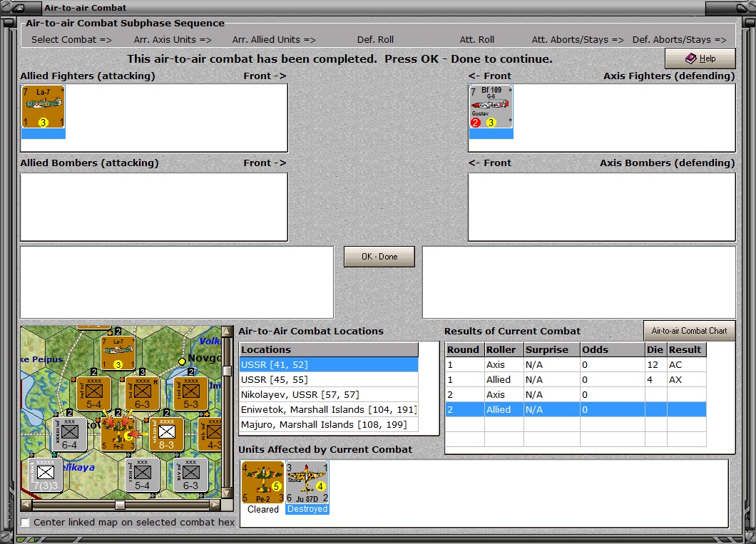Open the Air-to-air Combat Chart

click(690, 331)
